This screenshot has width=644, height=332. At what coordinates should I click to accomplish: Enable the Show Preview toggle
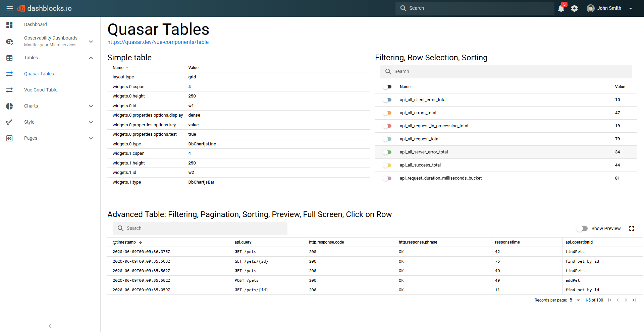tap(582, 228)
